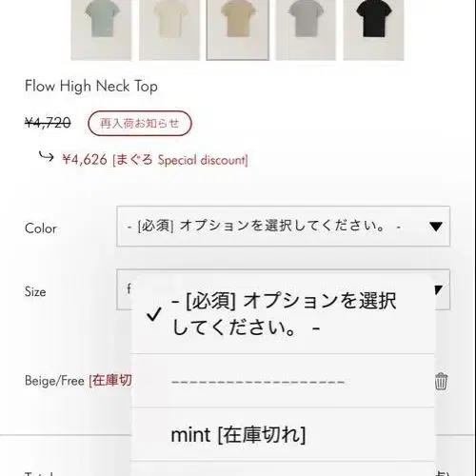Select the Beige/Free added item row
This screenshot has width=476, height=476.
tap(78, 381)
